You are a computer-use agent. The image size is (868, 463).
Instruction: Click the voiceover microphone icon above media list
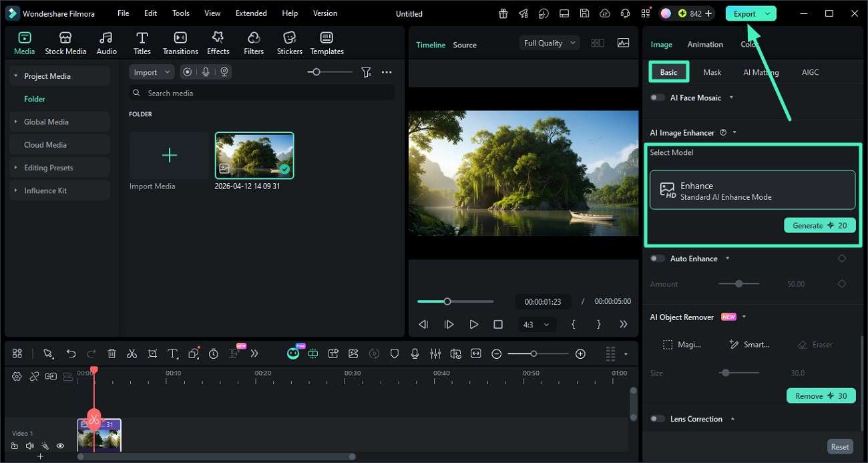point(206,71)
